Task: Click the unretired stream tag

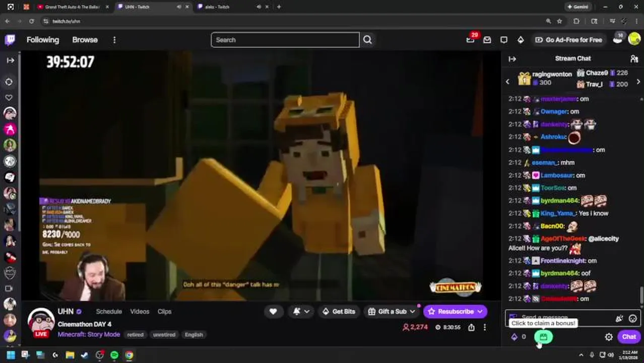Action: [164, 335]
